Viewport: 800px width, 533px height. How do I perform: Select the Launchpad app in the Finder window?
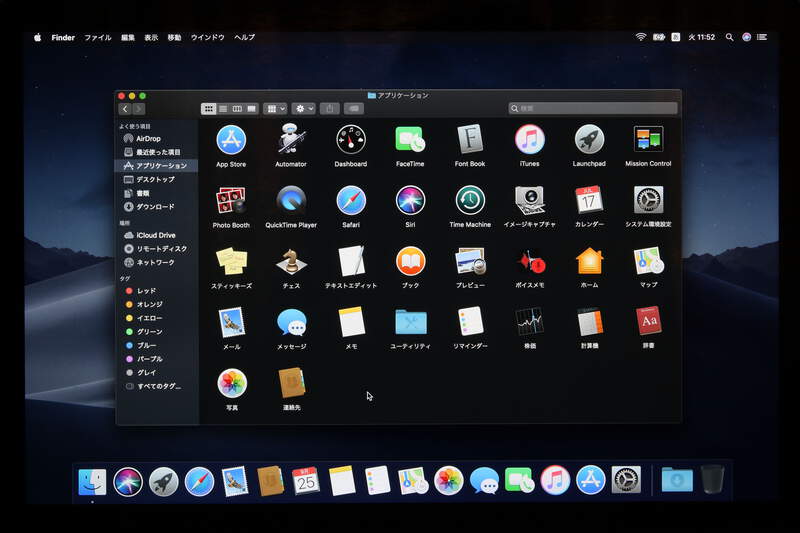[589, 139]
